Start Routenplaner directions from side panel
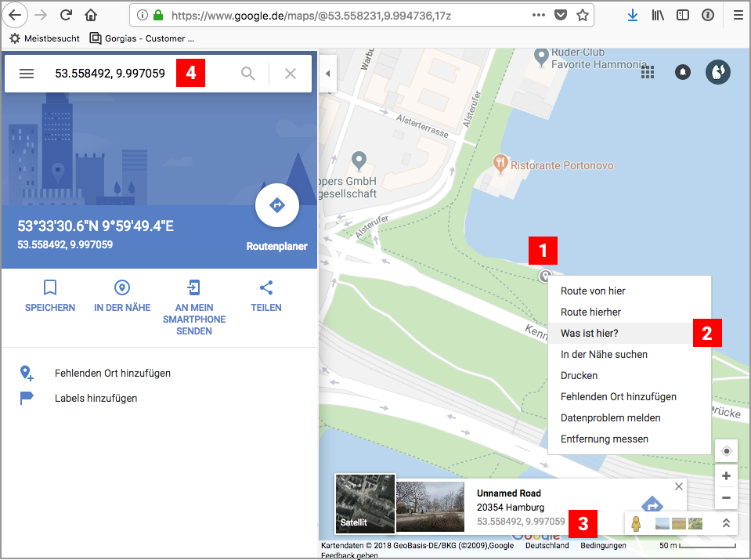Screen dimensions: 751x560 [277, 205]
